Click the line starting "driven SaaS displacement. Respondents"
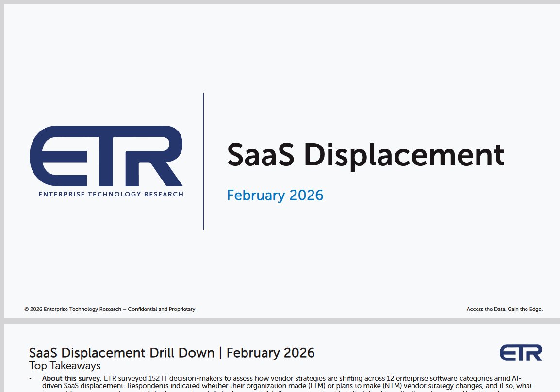 [x=287, y=386]
